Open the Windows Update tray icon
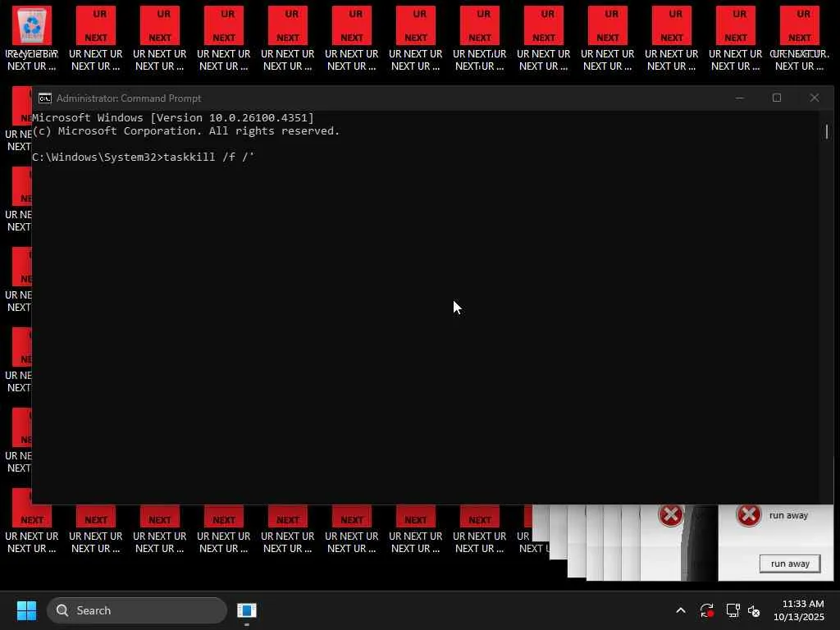Image resolution: width=840 pixels, height=630 pixels. (x=706, y=610)
